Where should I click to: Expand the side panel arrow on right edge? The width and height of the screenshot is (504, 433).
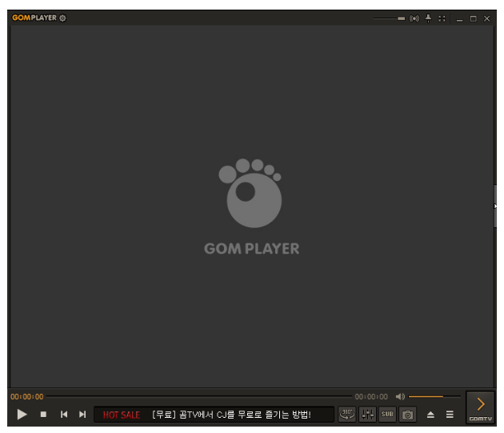tap(495, 206)
